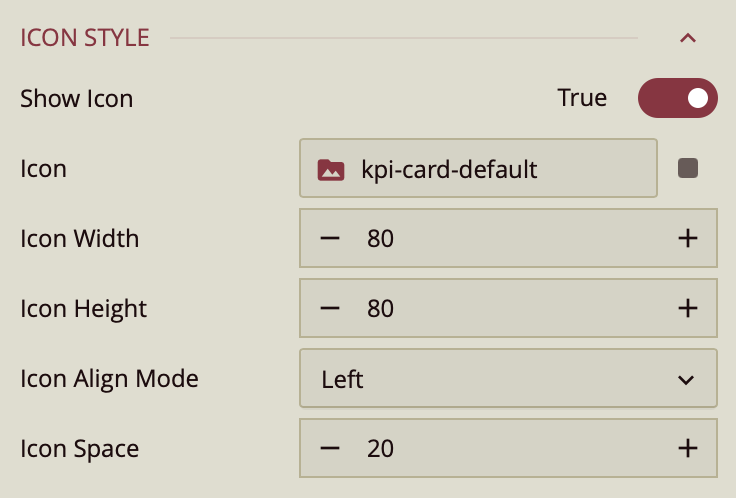Click the small square checkbox beside Icon field
736x498 pixels.
click(x=688, y=168)
